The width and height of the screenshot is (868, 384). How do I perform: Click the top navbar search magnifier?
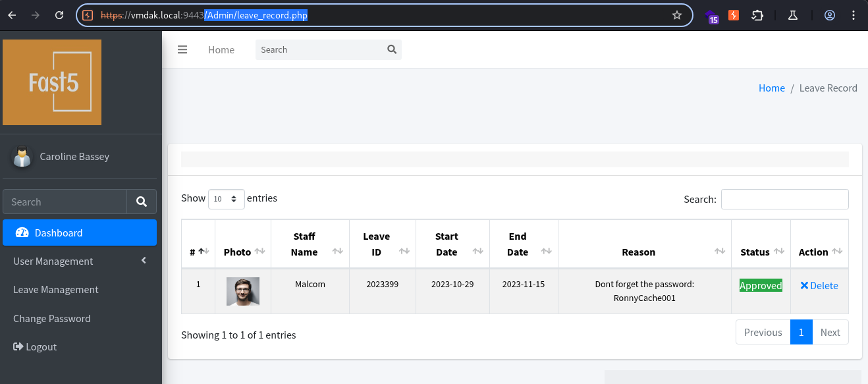click(392, 49)
